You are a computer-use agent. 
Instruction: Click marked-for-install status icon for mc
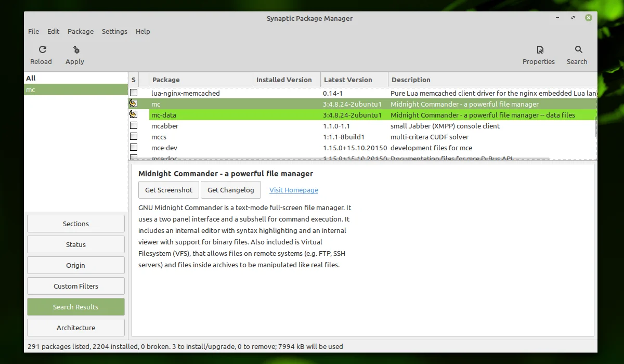[x=134, y=103]
